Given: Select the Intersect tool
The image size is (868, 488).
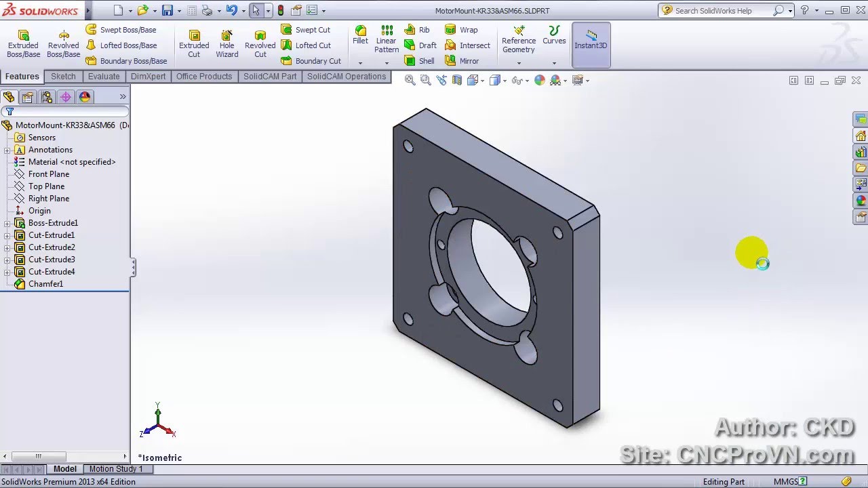Looking at the screenshot, I should 467,45.
